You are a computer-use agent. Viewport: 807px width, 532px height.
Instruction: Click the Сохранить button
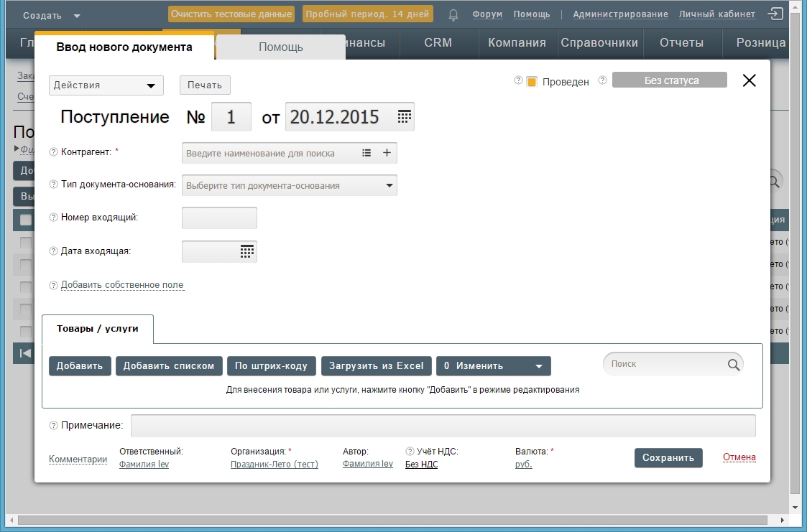(668, 458)
